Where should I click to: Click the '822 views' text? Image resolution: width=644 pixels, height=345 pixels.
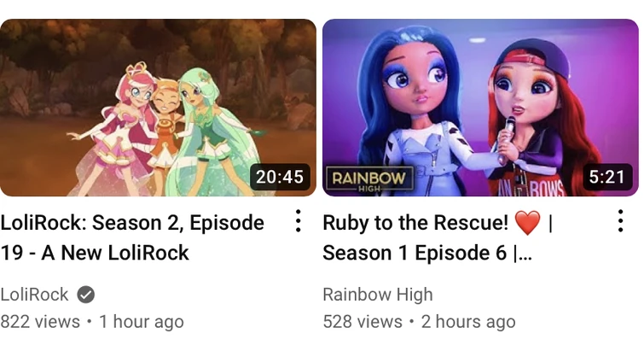pos(40,322)
